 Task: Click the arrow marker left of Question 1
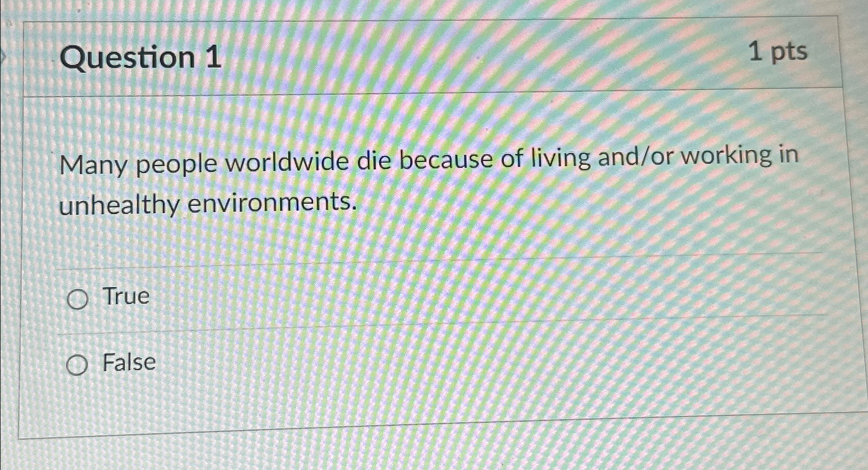(x=2, y=55)
